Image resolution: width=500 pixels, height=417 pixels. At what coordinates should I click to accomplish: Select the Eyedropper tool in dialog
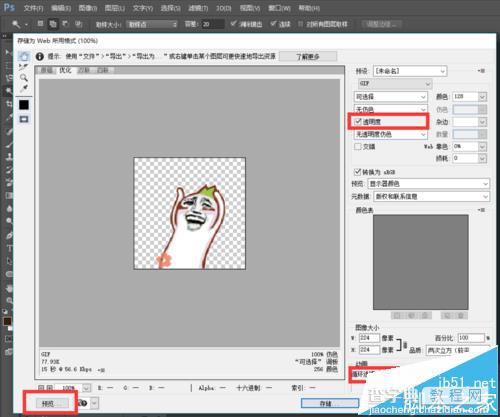pos(23,88)
